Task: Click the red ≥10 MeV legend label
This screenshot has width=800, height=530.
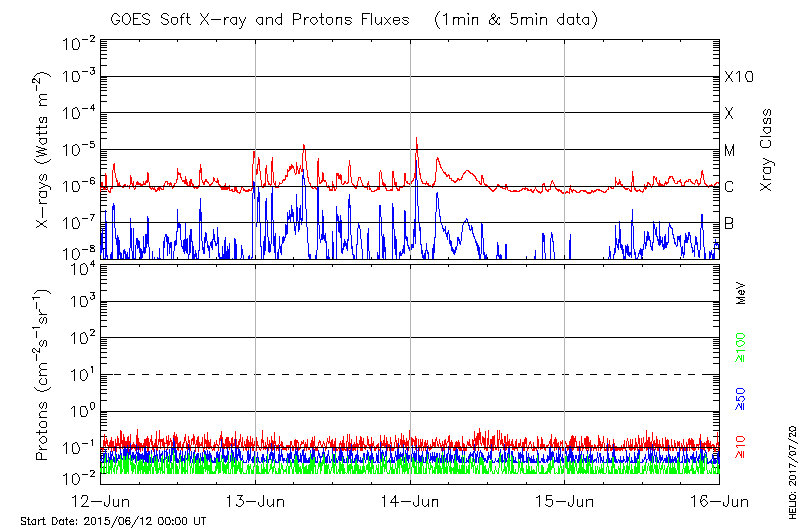Action: pos(741,446)
